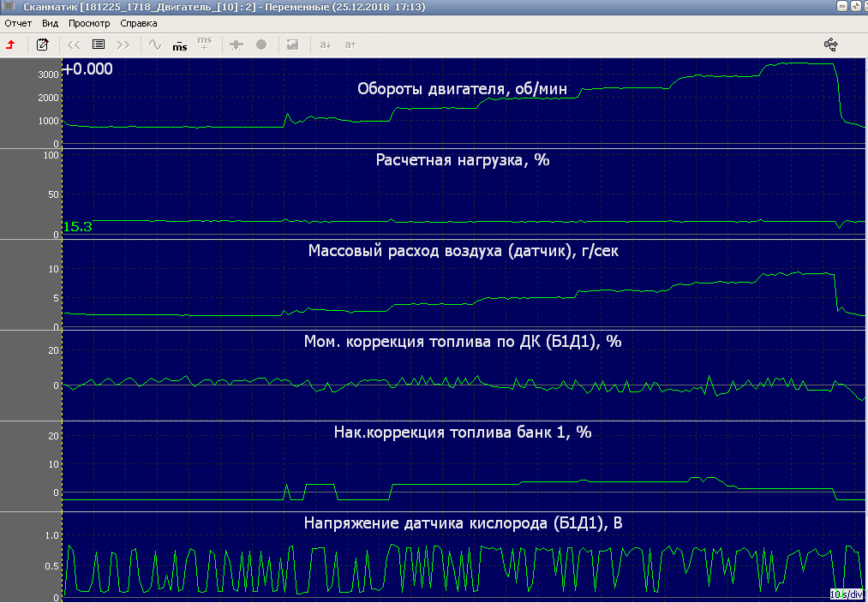Image resolution: width=868 pixels, height=603 pixels.
Task: Open the notes edit icon in toolbar
Action: pos(42,45)
